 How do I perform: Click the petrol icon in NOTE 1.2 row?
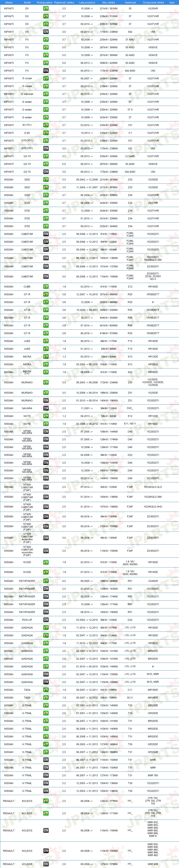point(46,416)
